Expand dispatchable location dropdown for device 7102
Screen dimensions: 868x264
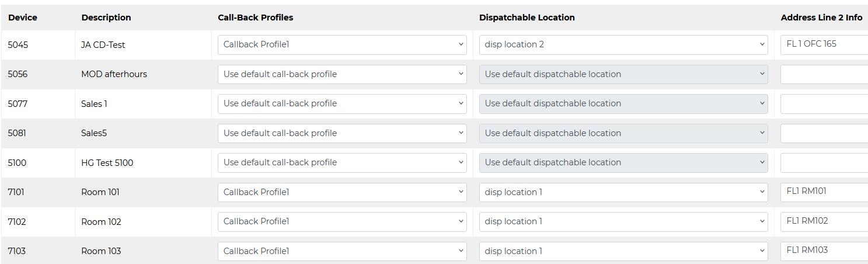[x=623, y=221]
